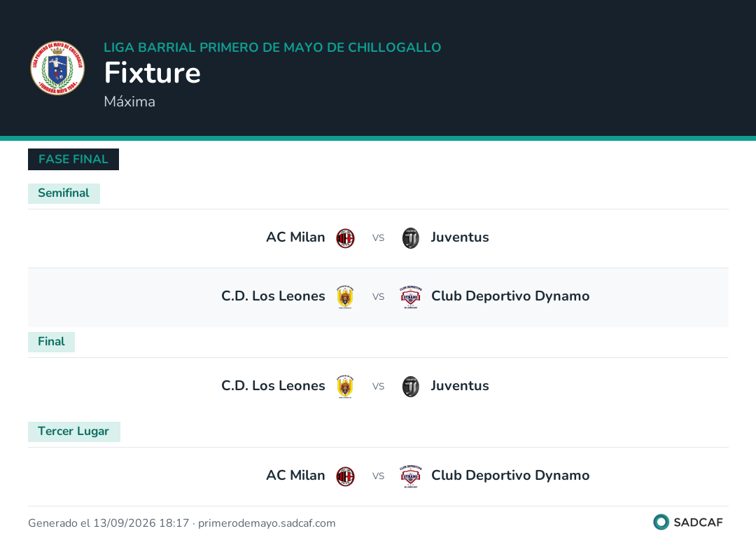Select the Tercer Lugar section label

click(x=73, y=432)
